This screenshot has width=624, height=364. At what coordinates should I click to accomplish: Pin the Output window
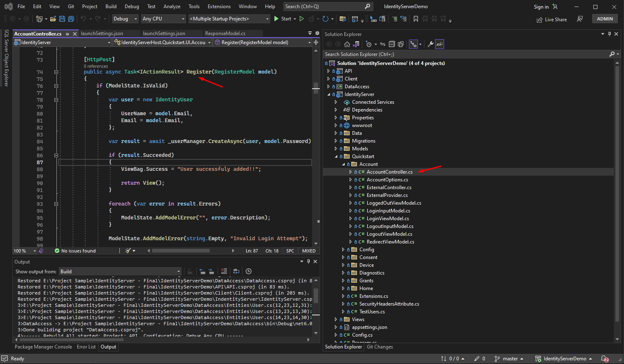tap(308, 261)
